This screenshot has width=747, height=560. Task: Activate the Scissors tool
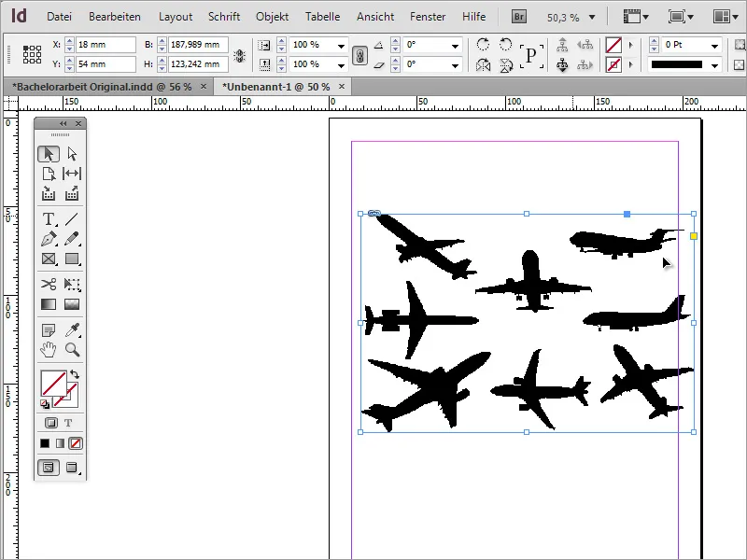[49, 285]
